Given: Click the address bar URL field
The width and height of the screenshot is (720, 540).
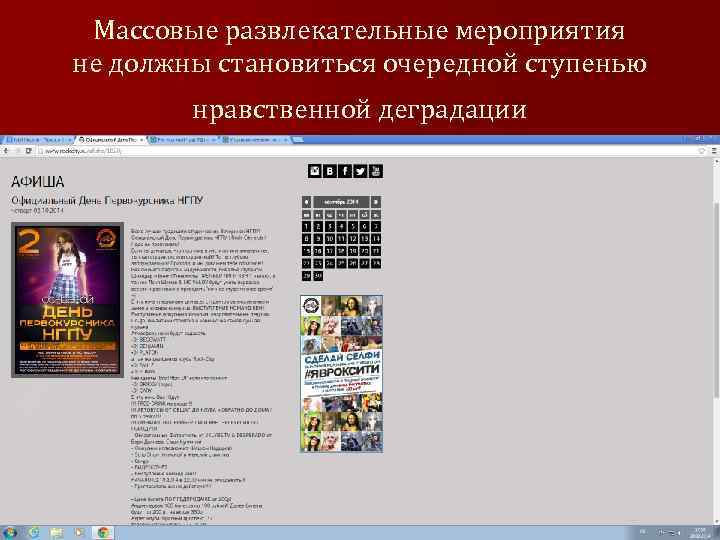Looking at the screenshot, I should [367, 151].
